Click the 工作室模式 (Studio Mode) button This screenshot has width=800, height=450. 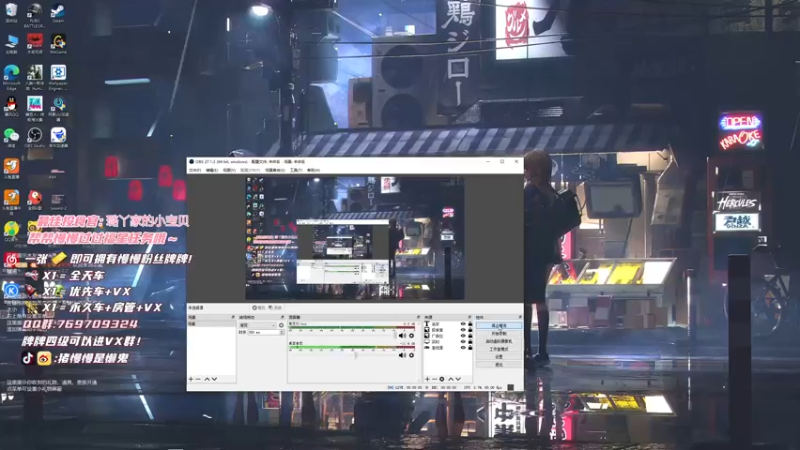coord(499,349)
